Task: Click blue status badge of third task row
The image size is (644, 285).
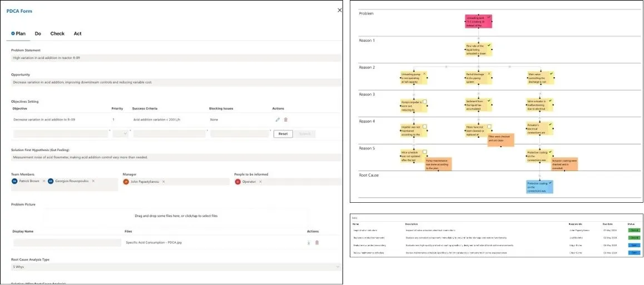Action: pos(634,245)
